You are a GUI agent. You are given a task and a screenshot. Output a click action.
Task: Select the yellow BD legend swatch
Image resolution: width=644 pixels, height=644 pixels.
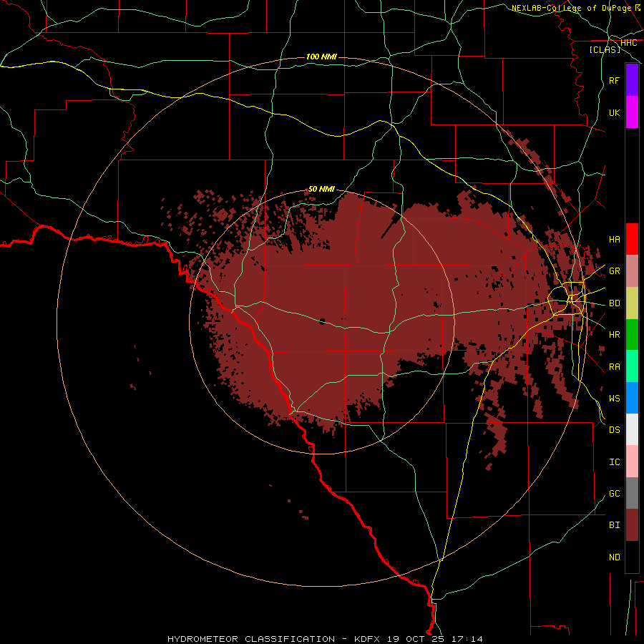632,303
